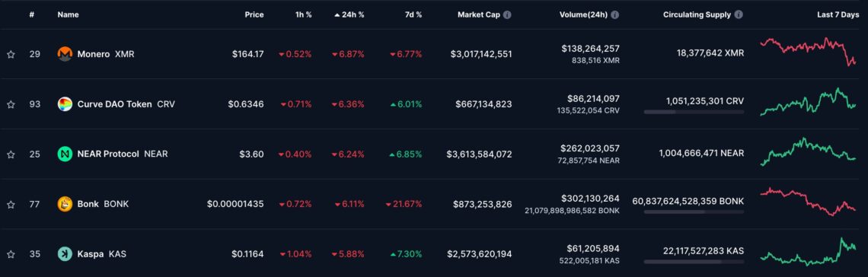Screen dimensions: 868x277
Task: Sort by the Price column header
Action: coord(254,15)
